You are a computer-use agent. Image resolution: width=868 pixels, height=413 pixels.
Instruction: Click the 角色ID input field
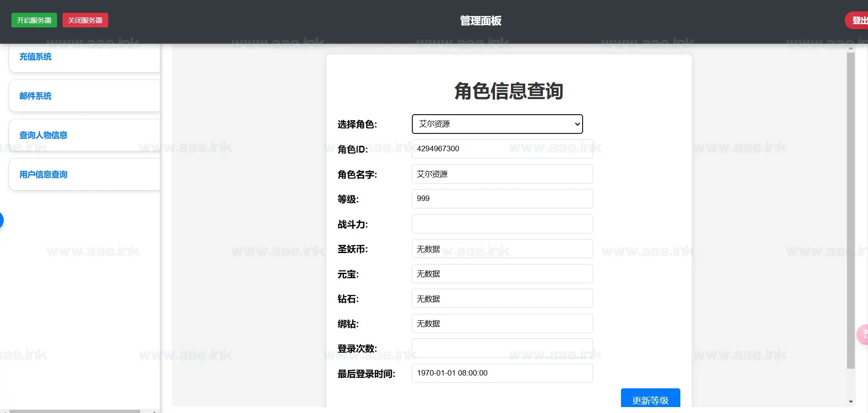tap(502, 149)
